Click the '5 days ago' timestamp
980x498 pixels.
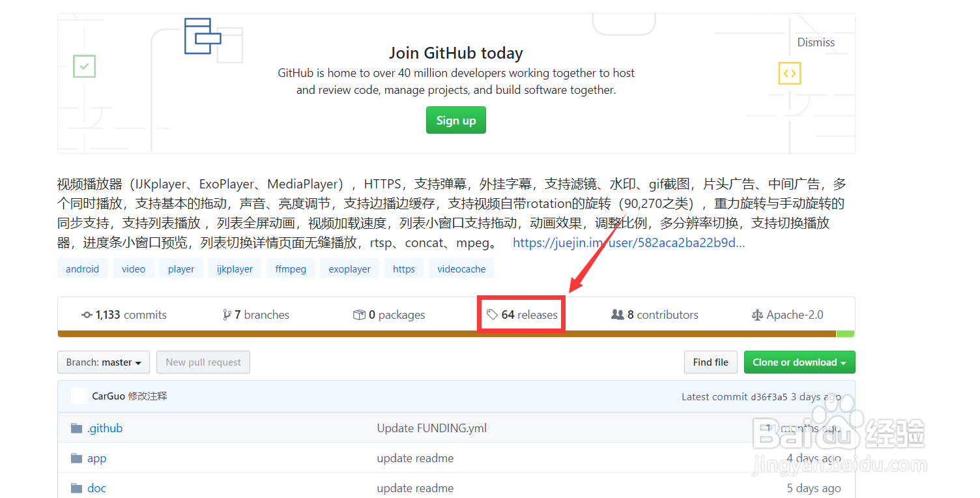pyautogui.click(x=814, y=488)
